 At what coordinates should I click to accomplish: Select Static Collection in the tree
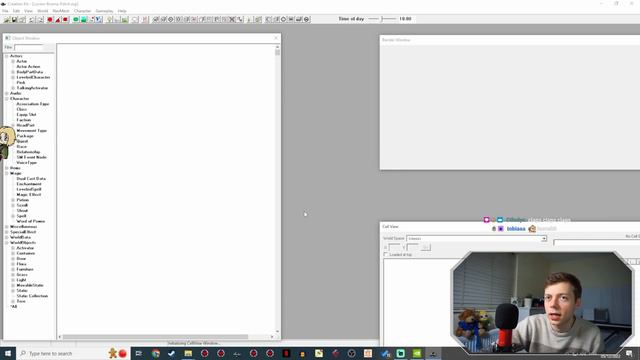(32, 296)
